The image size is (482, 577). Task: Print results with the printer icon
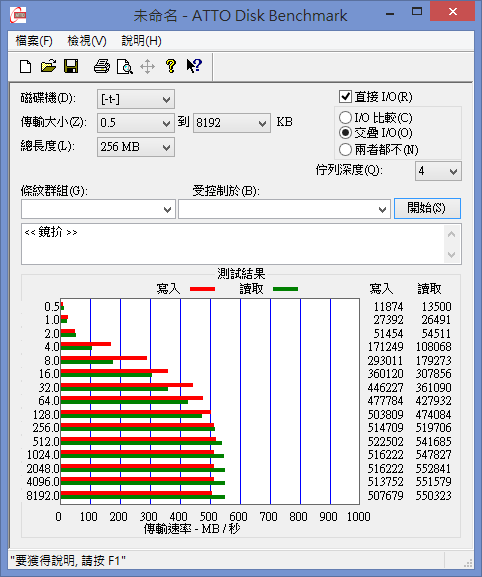[102, 67]
